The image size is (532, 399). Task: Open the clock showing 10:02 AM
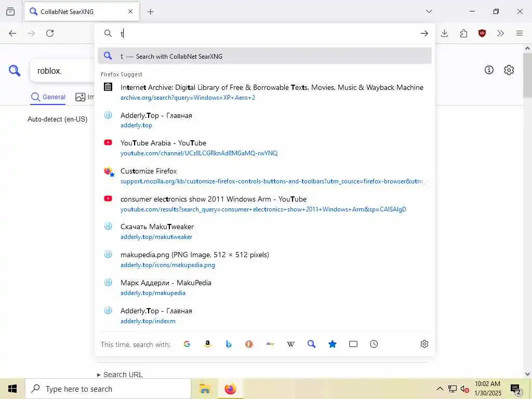tap(487, 389)
